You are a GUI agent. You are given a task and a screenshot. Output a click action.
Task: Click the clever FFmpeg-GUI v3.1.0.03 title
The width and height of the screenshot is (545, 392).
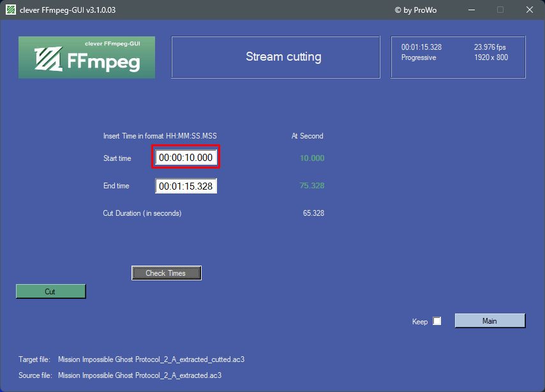coord(68,10)
